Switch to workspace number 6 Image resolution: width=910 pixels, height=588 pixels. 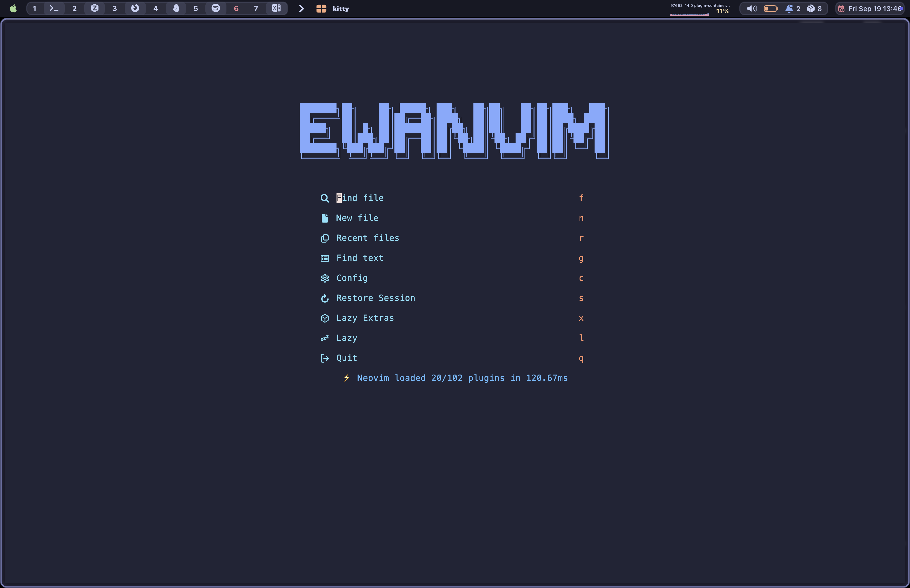tap(236, 8)
